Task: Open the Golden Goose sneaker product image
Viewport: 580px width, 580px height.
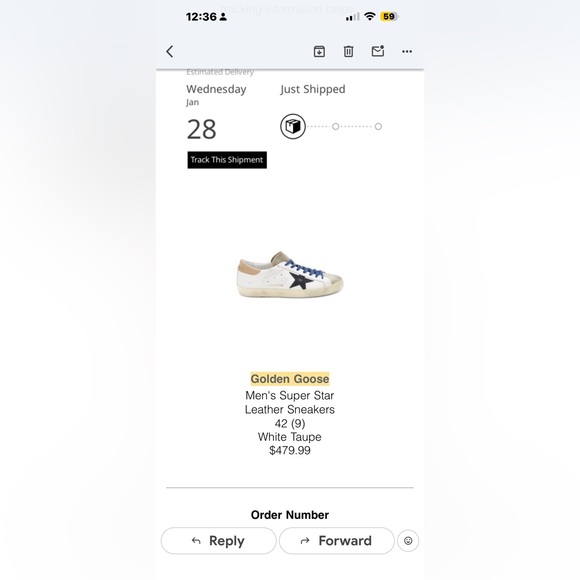Action: pyautogui.click(x=290, y=274)
